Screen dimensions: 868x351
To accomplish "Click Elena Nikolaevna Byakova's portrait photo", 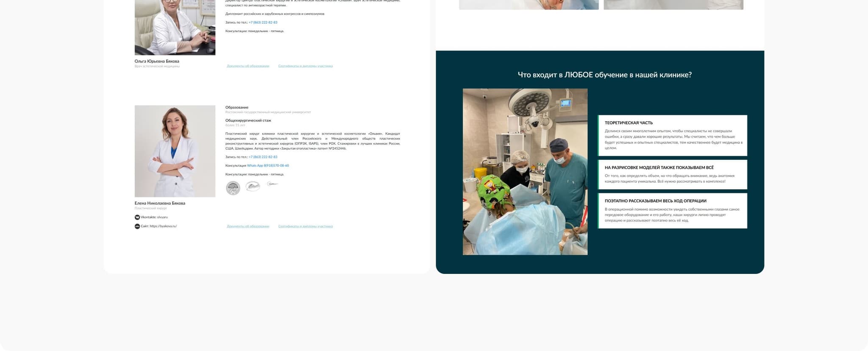I will click(175, 151).
